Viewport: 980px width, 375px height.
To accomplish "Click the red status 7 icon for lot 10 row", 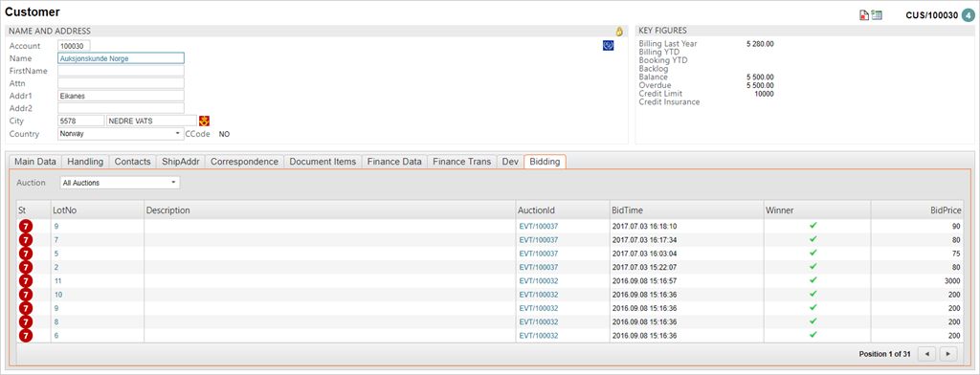I will [26, 295].
